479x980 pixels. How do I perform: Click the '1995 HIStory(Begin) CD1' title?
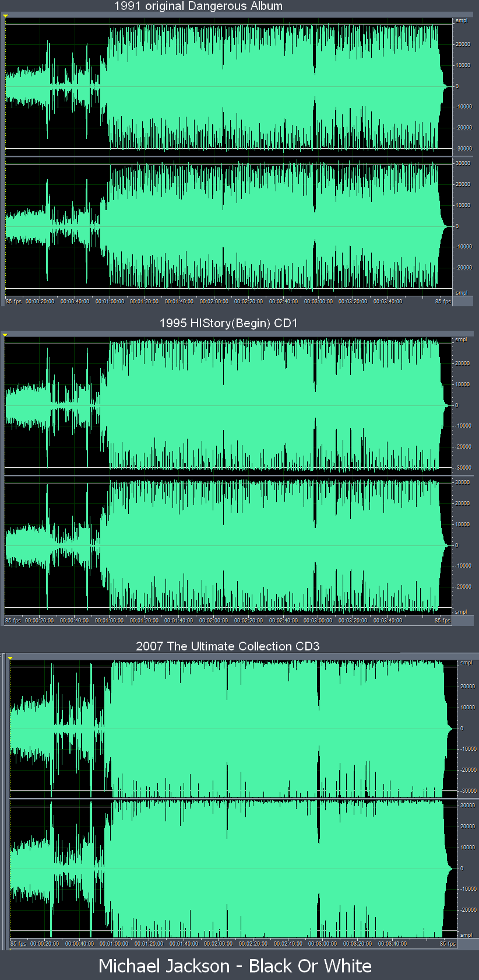click(228, 323)
